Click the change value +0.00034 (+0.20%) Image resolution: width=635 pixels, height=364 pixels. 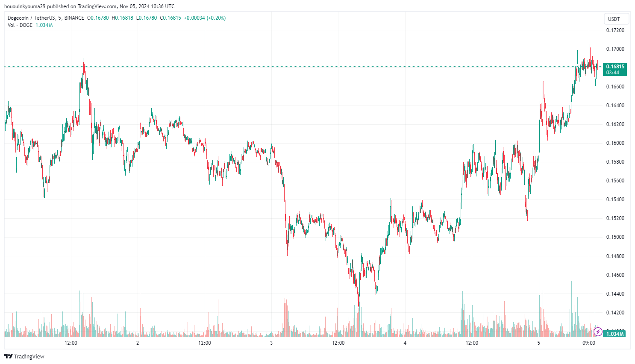tap(205, 18)
